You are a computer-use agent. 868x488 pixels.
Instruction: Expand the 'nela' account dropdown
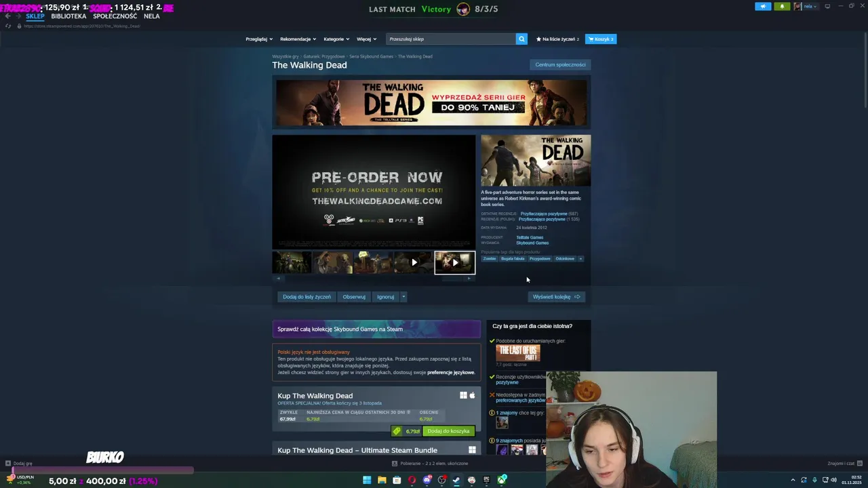[806, 6]
